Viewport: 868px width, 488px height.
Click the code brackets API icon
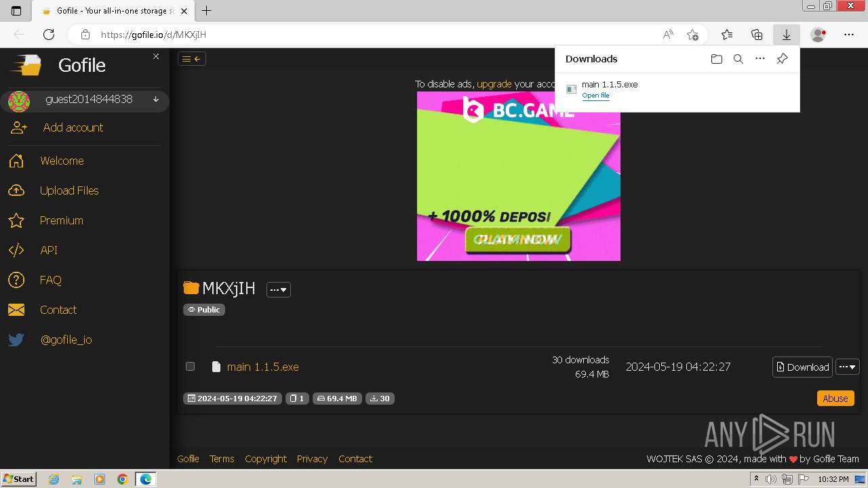coord(16,250)
